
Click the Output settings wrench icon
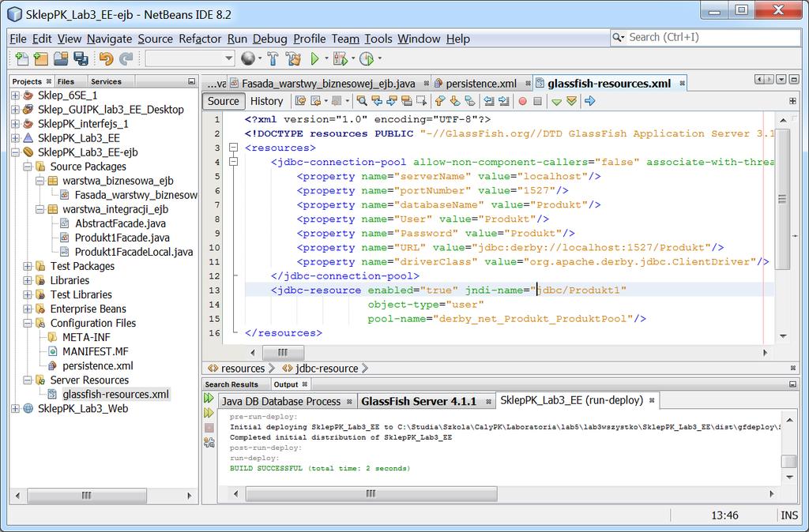(x=209, y=442)
